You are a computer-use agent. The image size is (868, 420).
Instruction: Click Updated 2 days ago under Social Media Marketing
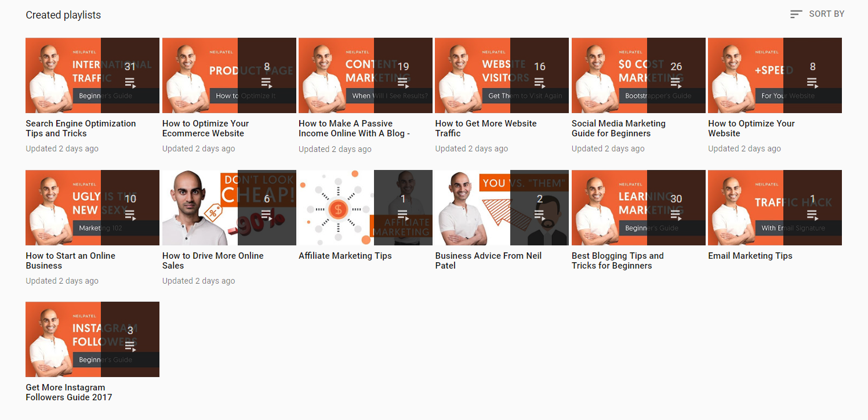point(608,149)
